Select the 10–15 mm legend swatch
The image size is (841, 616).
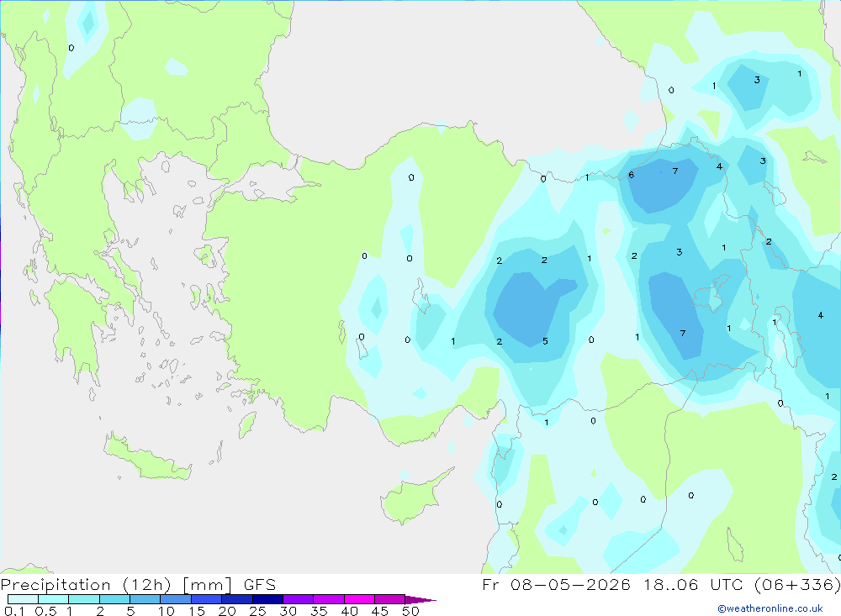[176, 599]
